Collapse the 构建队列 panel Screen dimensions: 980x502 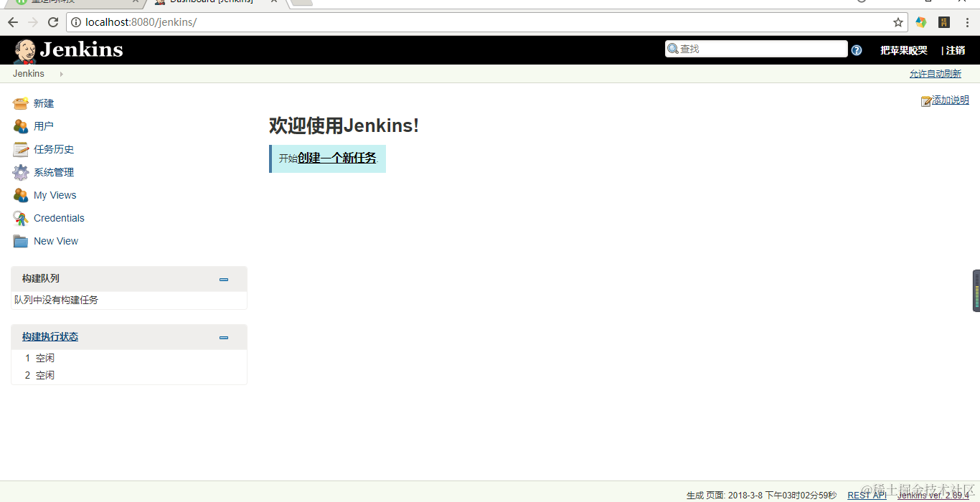[224, 280]
